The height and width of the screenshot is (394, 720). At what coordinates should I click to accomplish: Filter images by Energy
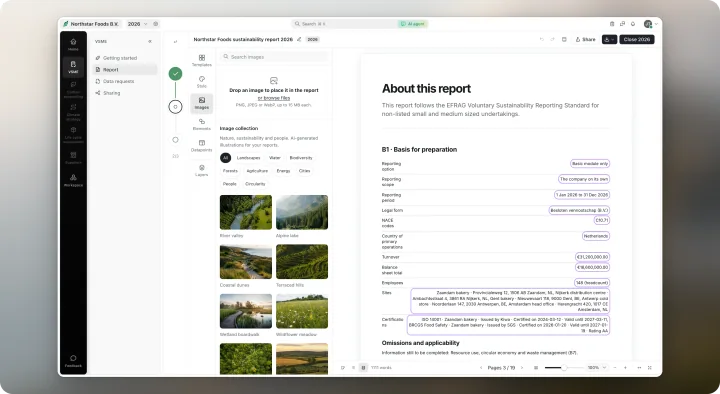pyautogui.click(x=283, y=171)
